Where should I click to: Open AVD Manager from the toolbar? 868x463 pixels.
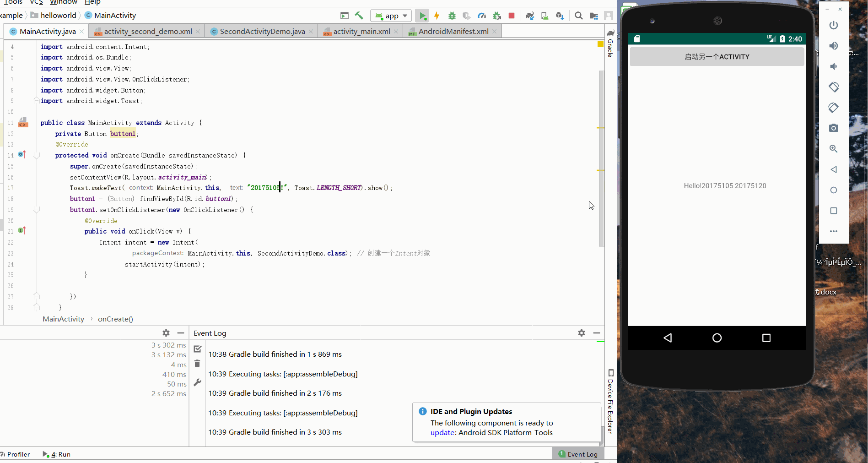545,16
